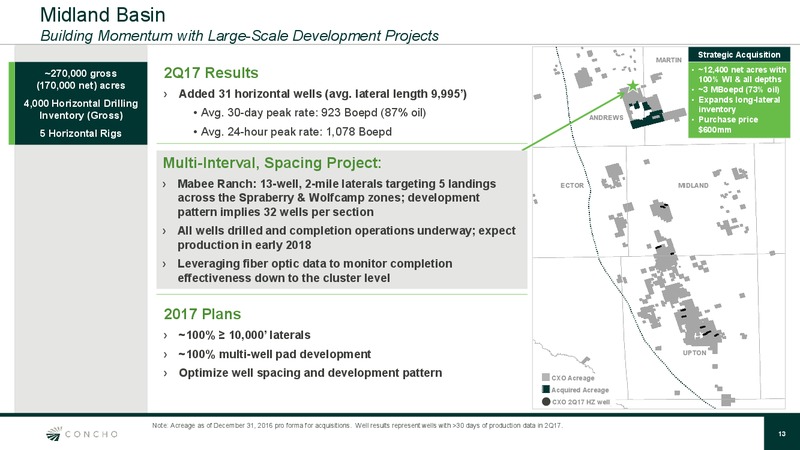Screen dimensions: 800x450
Task: Click the '~3 MBoepd (73% oil)' bullet
Action: [738, 89]
